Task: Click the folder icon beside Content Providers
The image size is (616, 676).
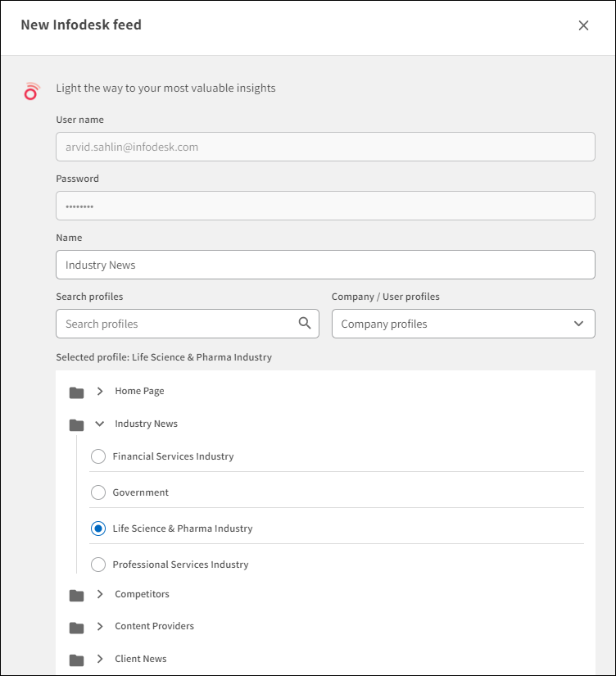Action: [76, 626]
